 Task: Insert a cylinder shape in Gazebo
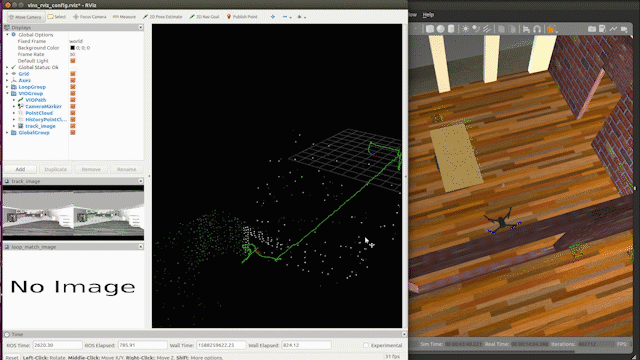click(451, 29)
